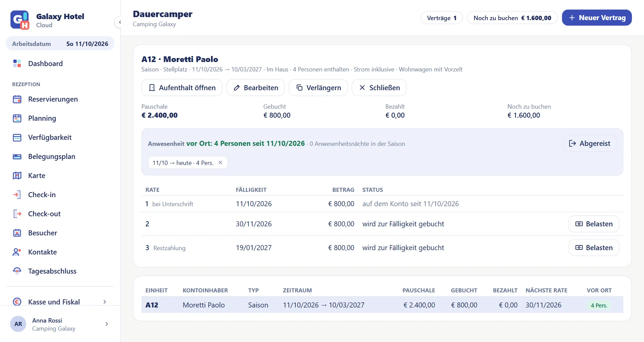Collapse the sidebar with the chevron
644x342 pixels.
tap(119, 22)
